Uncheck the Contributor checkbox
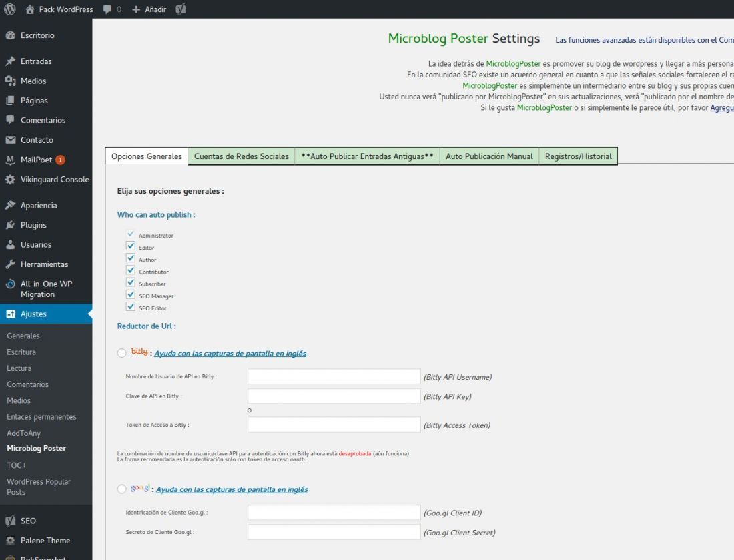The width and height of the screenshot is (734, 560). coord(131,270)
